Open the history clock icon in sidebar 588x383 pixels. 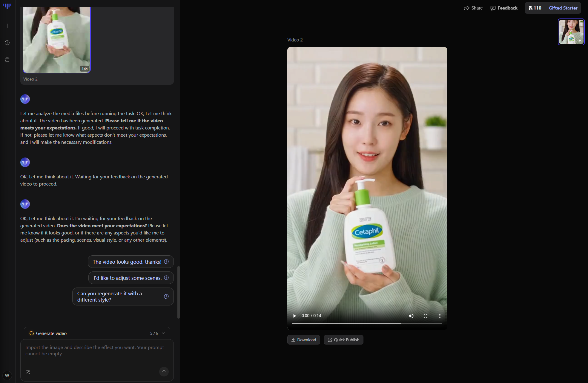7,43
